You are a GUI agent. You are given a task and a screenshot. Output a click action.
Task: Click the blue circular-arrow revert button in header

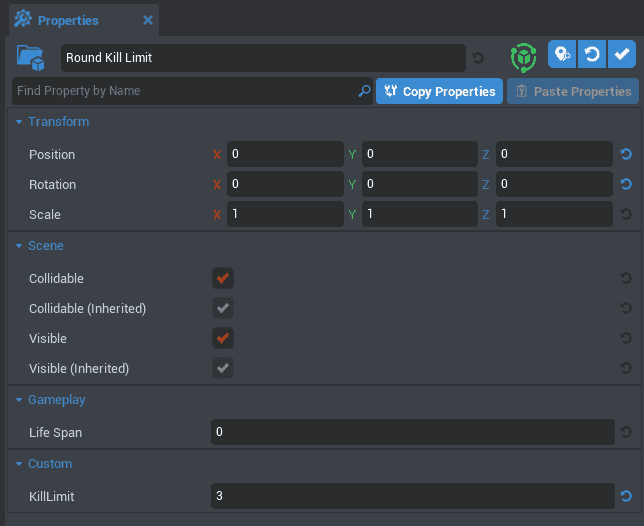(592, 54)
